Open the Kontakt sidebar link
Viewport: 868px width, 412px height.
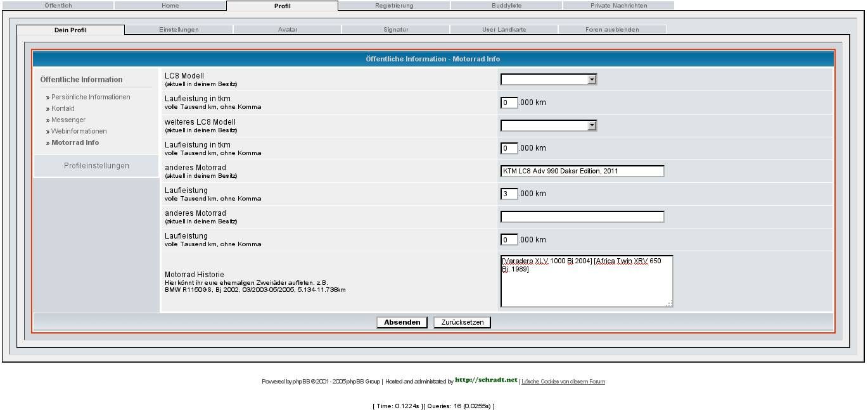click(63, 109)
